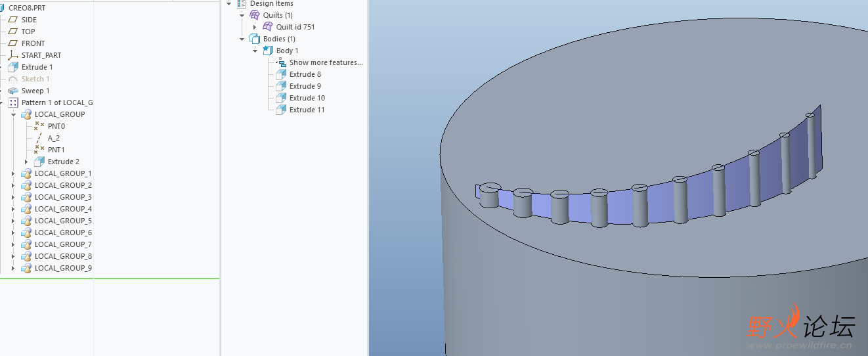Select the 'Sweep 1' label
Image resolution: width=868 pixels, height=356 pixels.
(35, 91)
